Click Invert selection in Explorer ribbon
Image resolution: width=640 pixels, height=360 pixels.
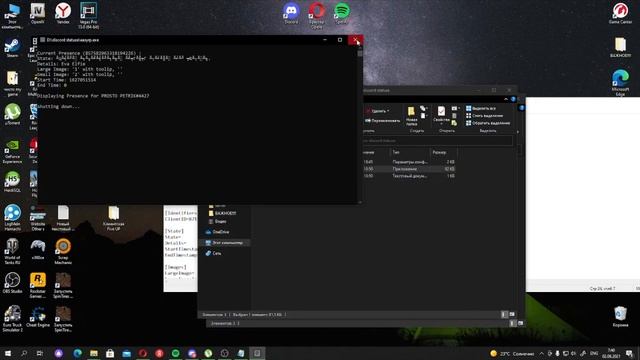click(x=488, y=123)
